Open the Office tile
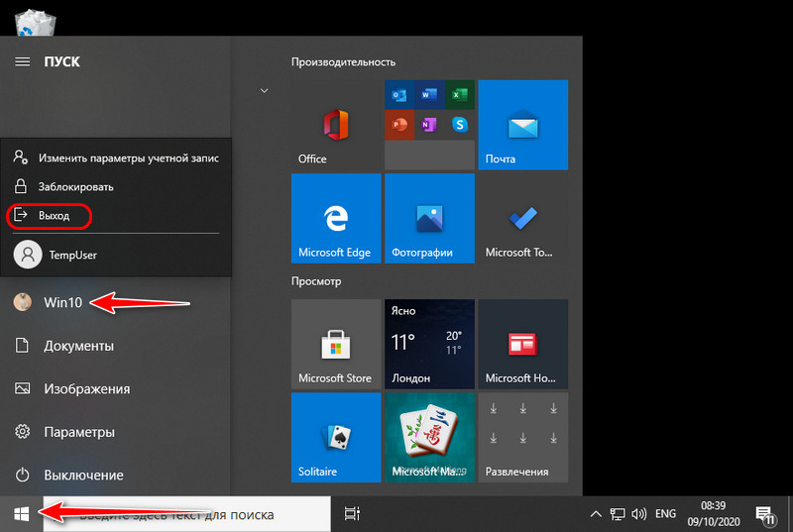793x532 pixels. [336, 125]
